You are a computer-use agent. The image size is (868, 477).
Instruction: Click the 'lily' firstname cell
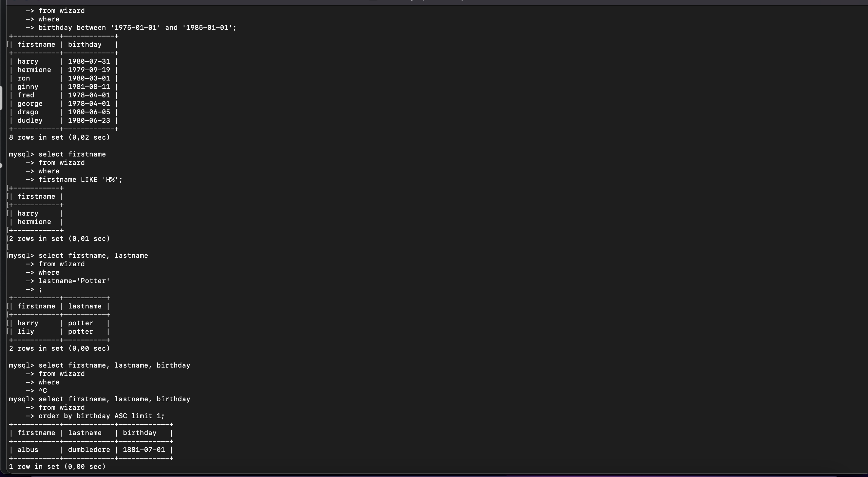pyautogui.click(x=26, y=331)
